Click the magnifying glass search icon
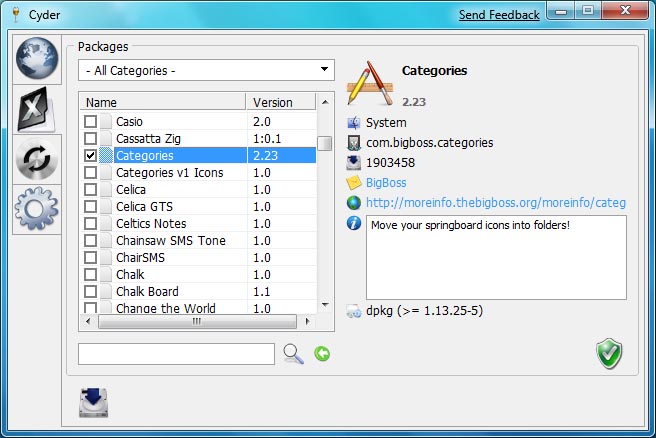The height and width of the screenshot is (438, 656). coord(293,354)
